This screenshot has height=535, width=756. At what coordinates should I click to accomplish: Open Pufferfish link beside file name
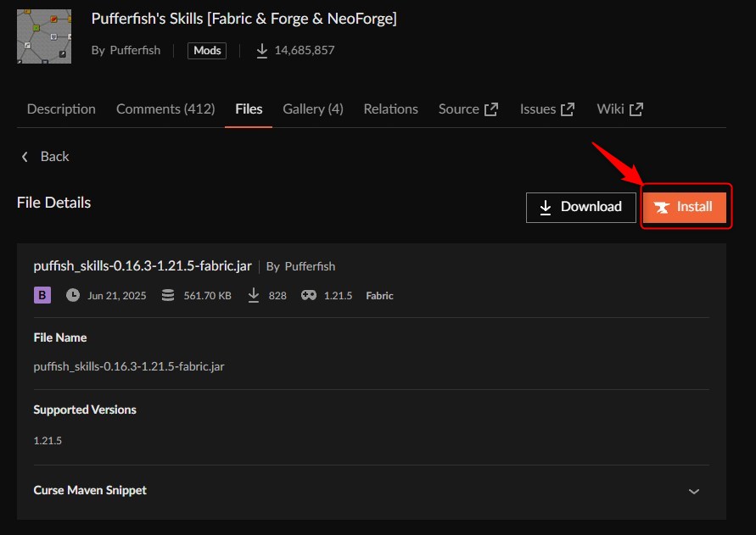(310, 266)
